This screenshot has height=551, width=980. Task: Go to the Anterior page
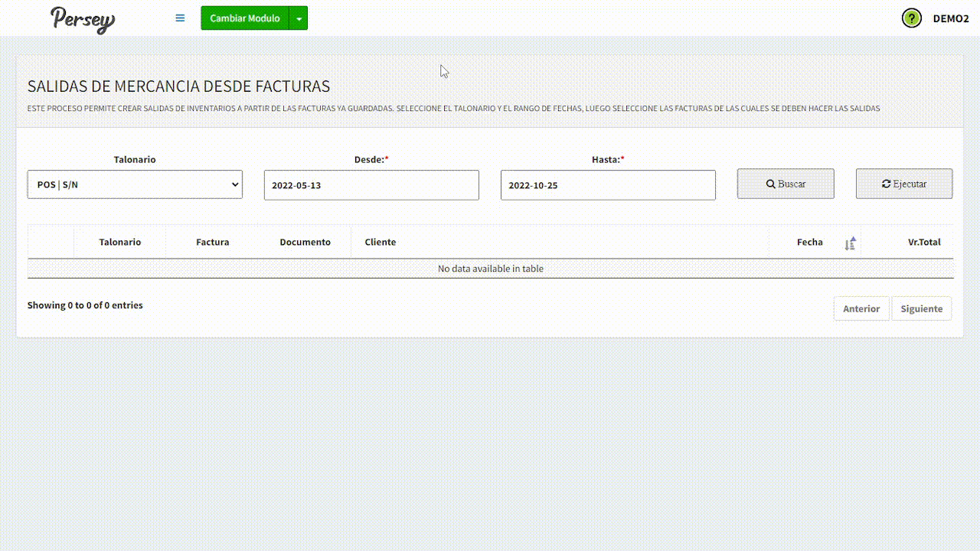861,308
